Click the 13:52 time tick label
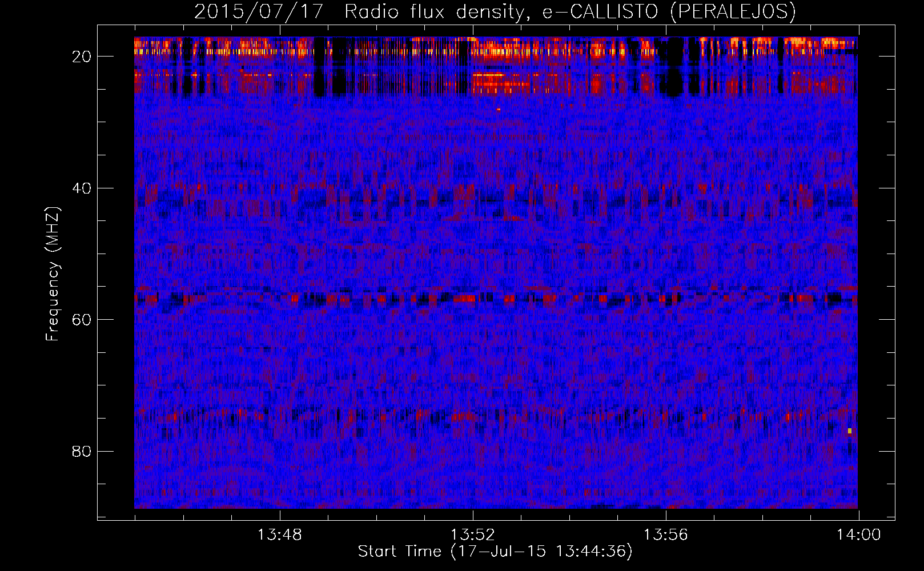Viewport: 924px width, 571px height. point(472,535)
